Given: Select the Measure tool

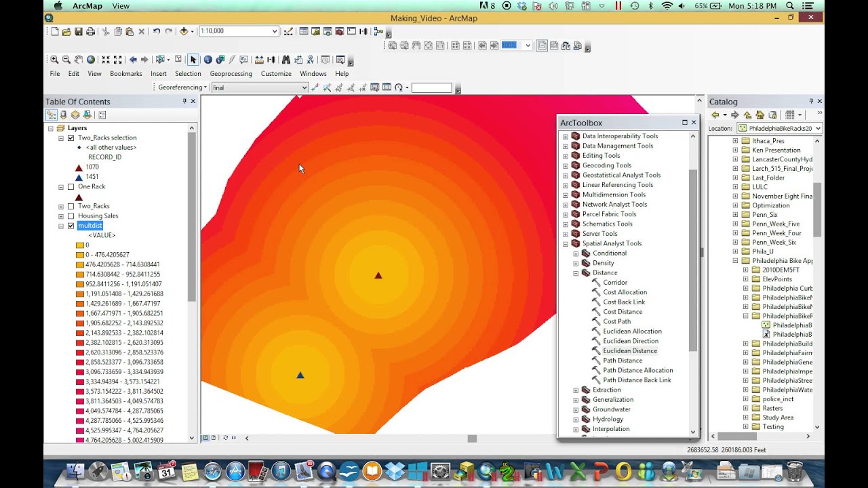Looking at the screenshot, I should pos(259,60).
